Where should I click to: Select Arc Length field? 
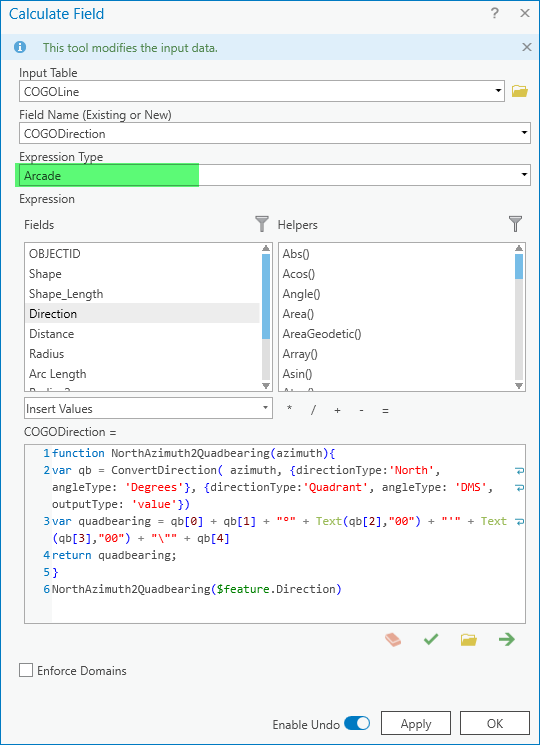(142, 373)
